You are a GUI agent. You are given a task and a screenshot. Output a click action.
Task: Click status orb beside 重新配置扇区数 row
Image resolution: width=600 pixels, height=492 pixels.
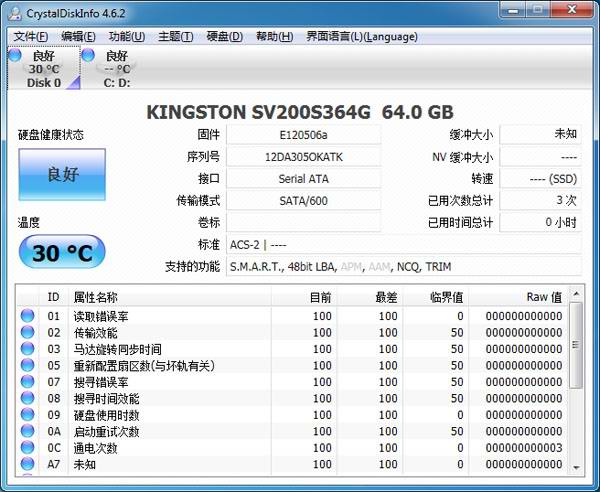click(27, 366)
